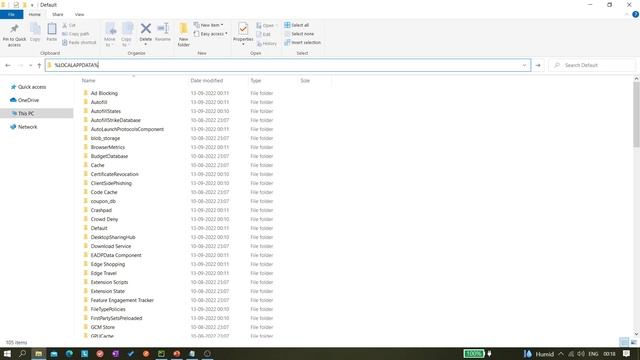Open the Help question mark icon
Screen dimensions: 640x360
point(635,14)
